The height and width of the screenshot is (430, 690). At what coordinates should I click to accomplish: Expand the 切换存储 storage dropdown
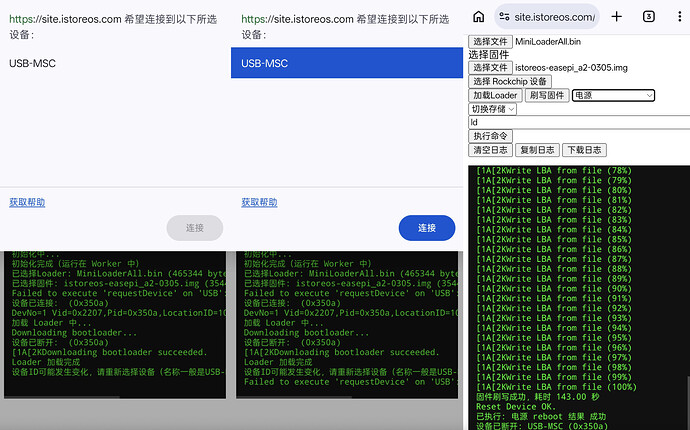(493, 109)
